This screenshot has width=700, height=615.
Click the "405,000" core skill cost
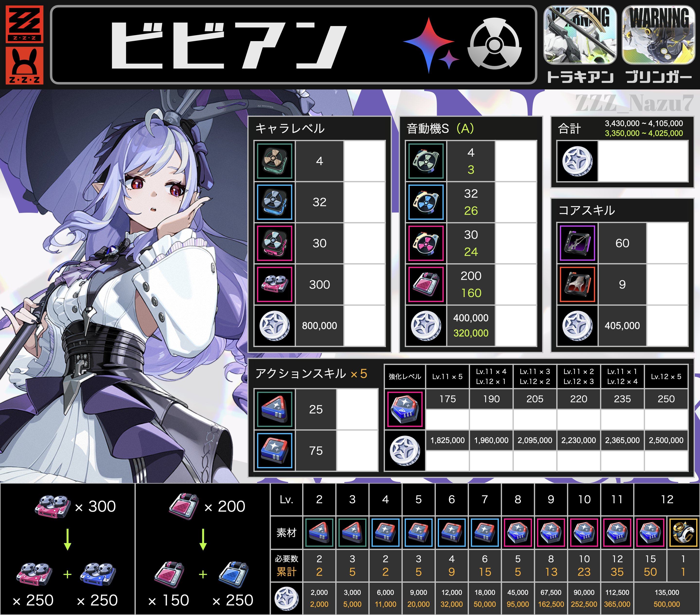(622, 325)
